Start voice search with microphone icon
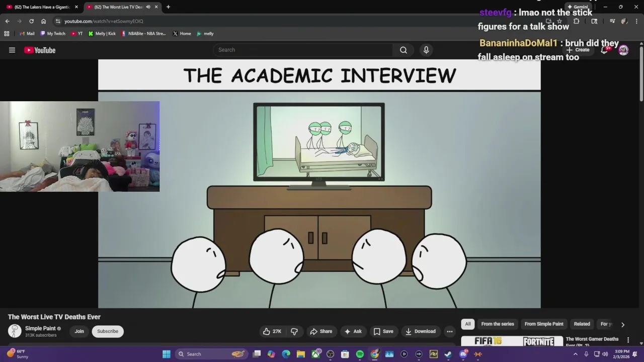 click(426, 50)
